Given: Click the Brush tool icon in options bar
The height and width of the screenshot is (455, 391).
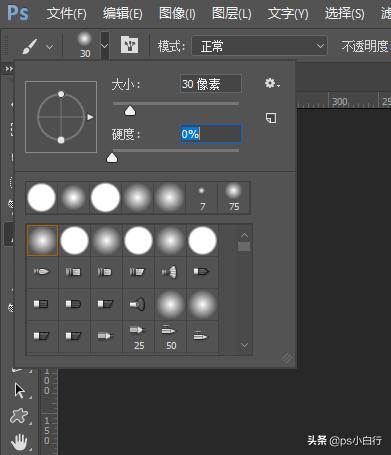Looking at the screenshot, I should pyautogui.click(x=29, y=46).
